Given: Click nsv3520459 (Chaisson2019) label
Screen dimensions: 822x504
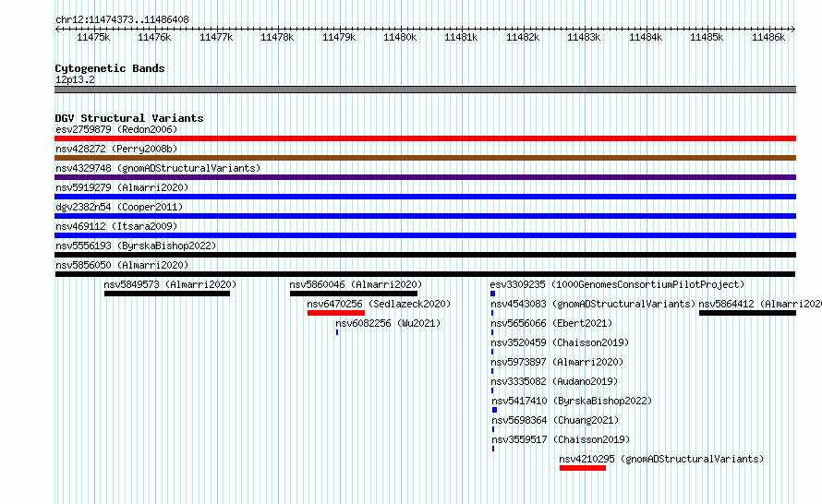Looking at the screenshot, I should (x=560, y=342).
